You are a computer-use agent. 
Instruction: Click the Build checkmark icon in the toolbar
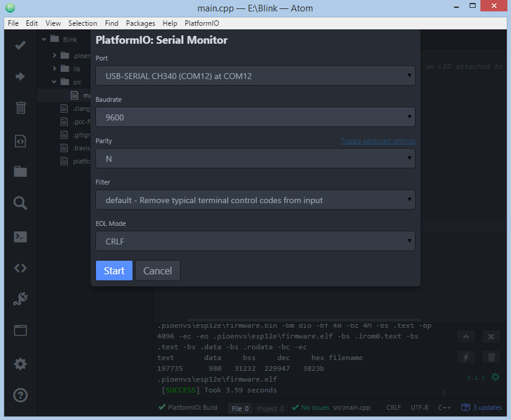20,45
